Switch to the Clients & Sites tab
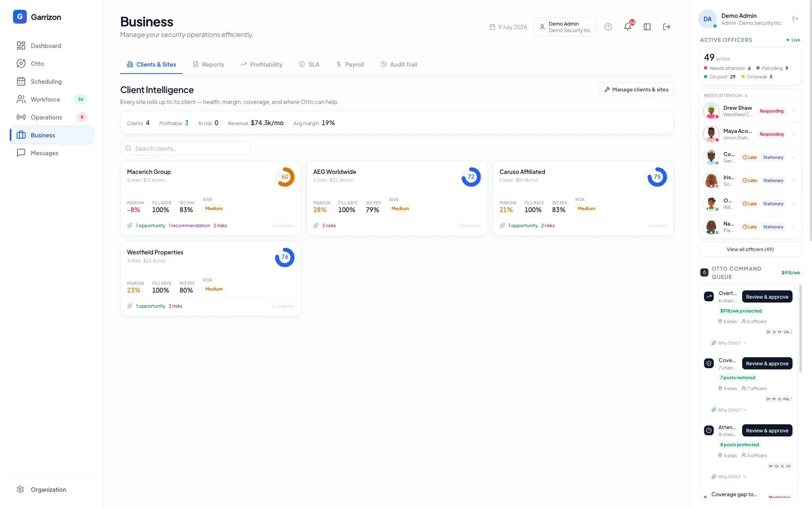Viewport: 812px width, 508px height. coord(151,65)
